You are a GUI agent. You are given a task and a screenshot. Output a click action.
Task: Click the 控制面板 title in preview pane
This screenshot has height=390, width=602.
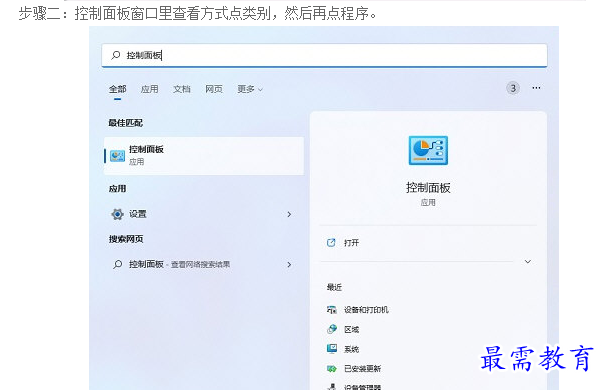428,188
